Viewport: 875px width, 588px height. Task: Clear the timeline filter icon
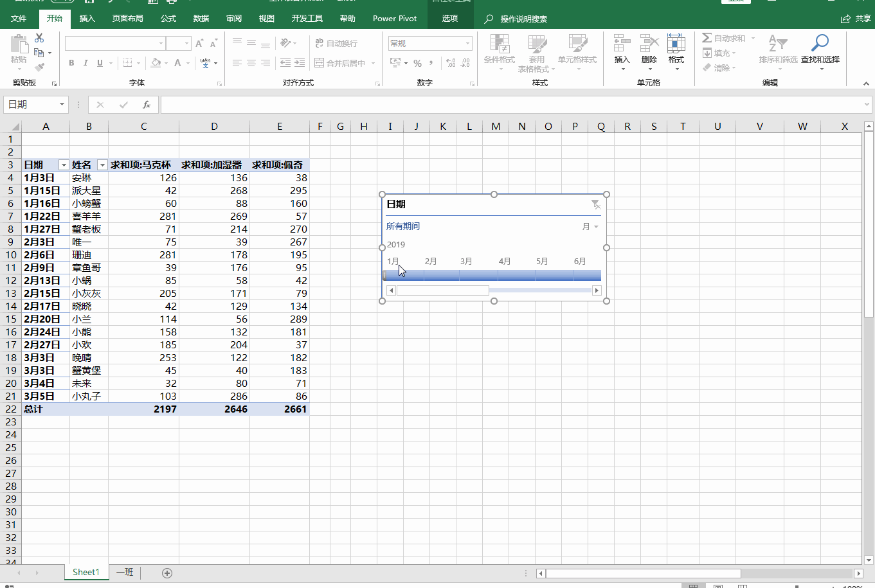(595, 204)
